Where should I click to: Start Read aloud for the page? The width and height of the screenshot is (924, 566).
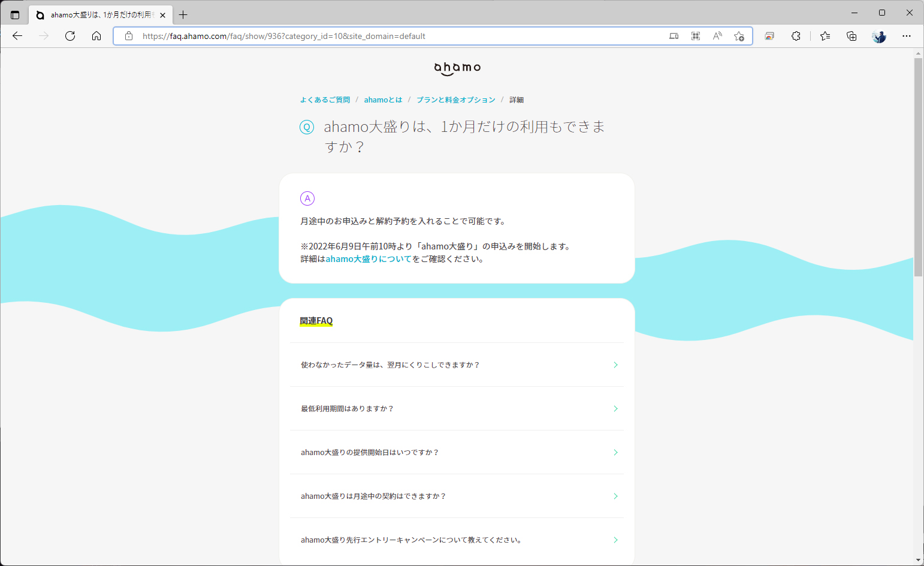717,36
